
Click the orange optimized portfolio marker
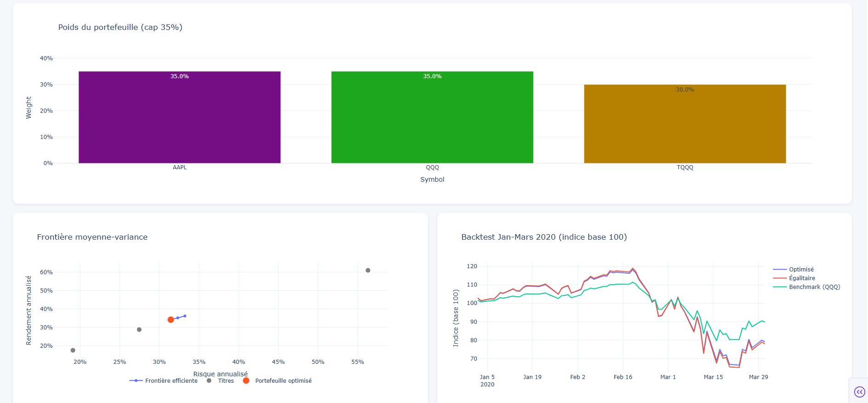(171, 320)
